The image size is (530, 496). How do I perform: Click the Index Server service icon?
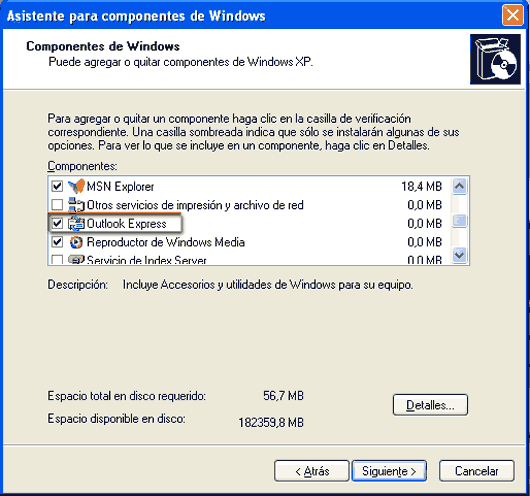[x=76, y=260]
